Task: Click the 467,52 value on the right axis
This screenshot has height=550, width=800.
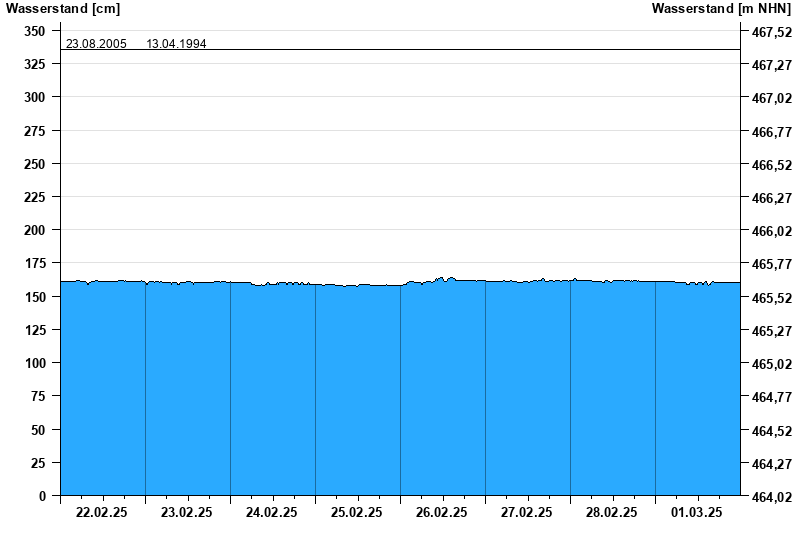Action: pyautogui.click(x=771, y=32)
